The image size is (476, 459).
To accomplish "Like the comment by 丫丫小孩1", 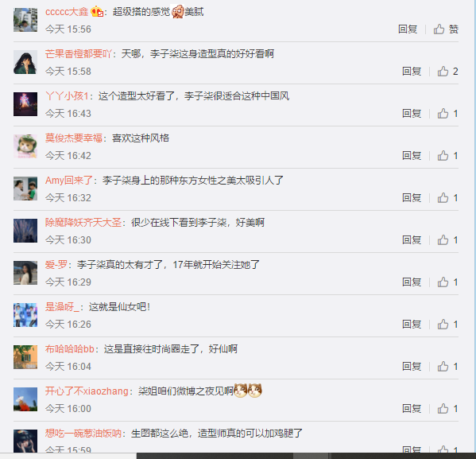I will (x=447, y=114).
